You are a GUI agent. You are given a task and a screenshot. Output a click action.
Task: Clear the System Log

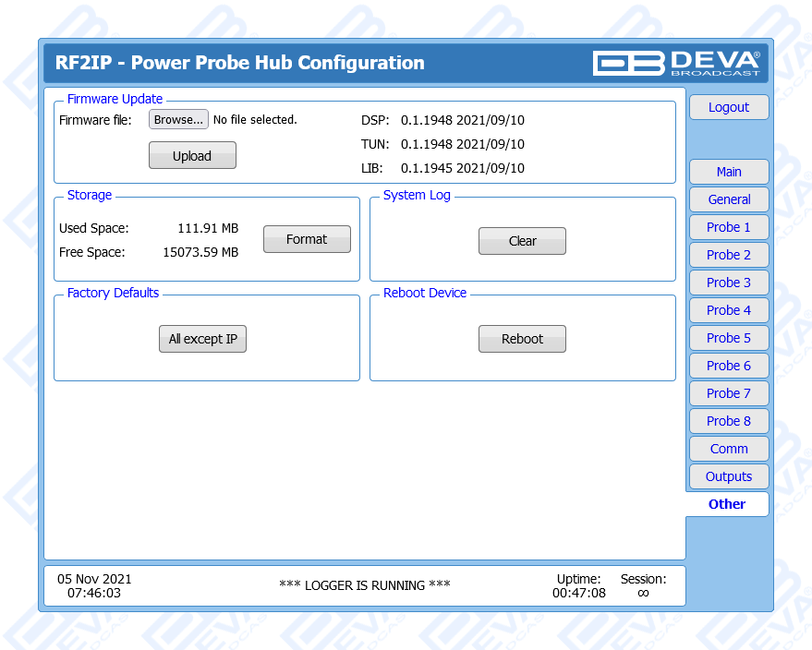point(522,241)
